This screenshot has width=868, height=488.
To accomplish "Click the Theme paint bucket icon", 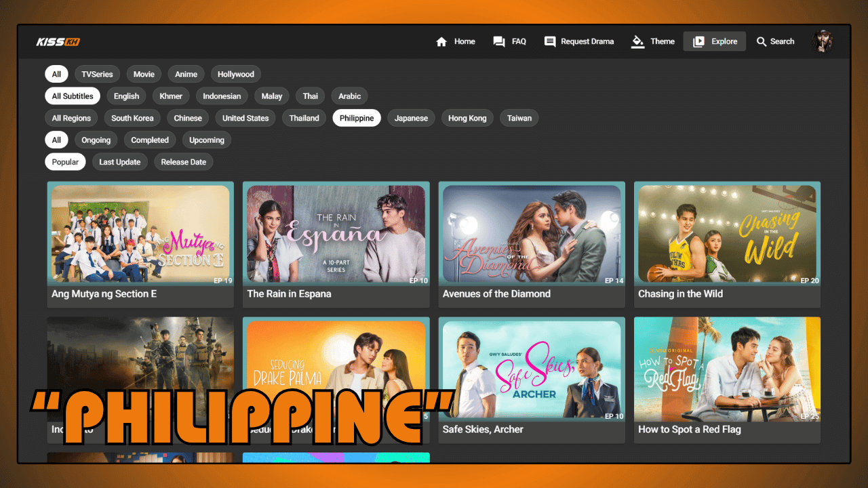I will (637, 42).
